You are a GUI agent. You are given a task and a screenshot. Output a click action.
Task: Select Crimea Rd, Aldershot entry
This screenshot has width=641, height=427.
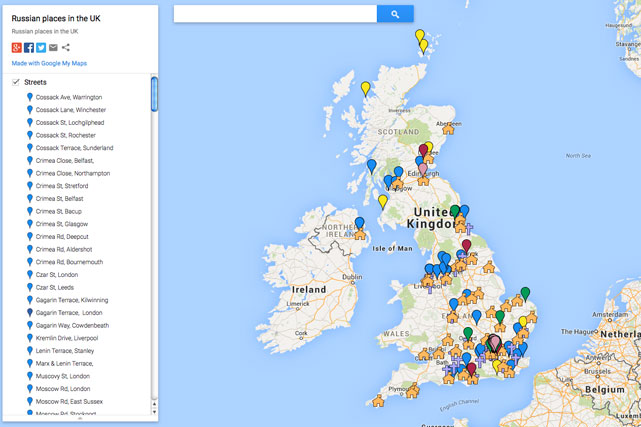(x=64, y=249)
